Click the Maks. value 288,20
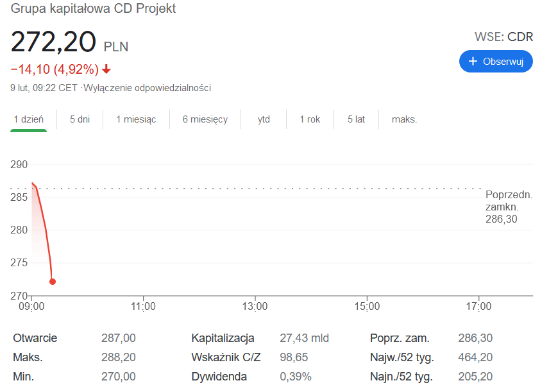Screen dimensions: 558x392 tap(119, 357)
